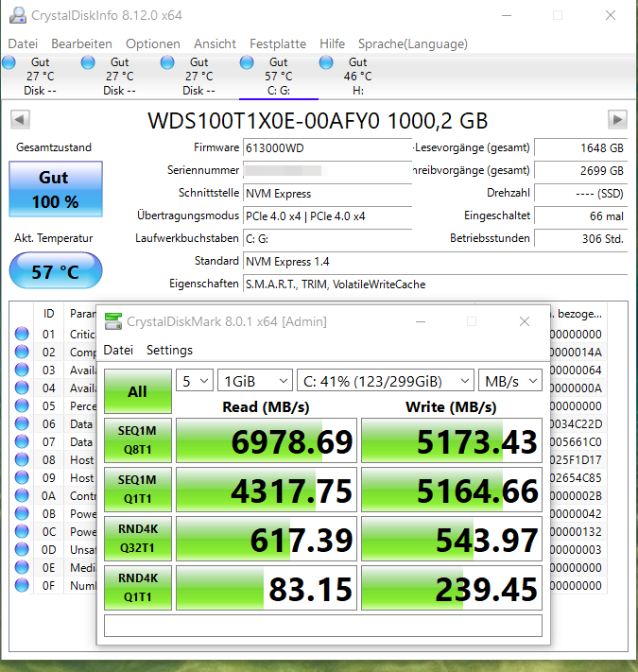Open Settings menu in CrystalDiskMark
The height and width of the screenshot is (672, 638).
coord(169,350)
